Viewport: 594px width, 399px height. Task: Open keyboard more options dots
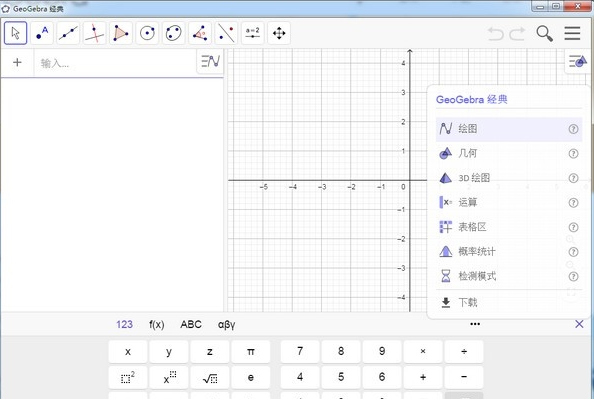pos(475,324)
